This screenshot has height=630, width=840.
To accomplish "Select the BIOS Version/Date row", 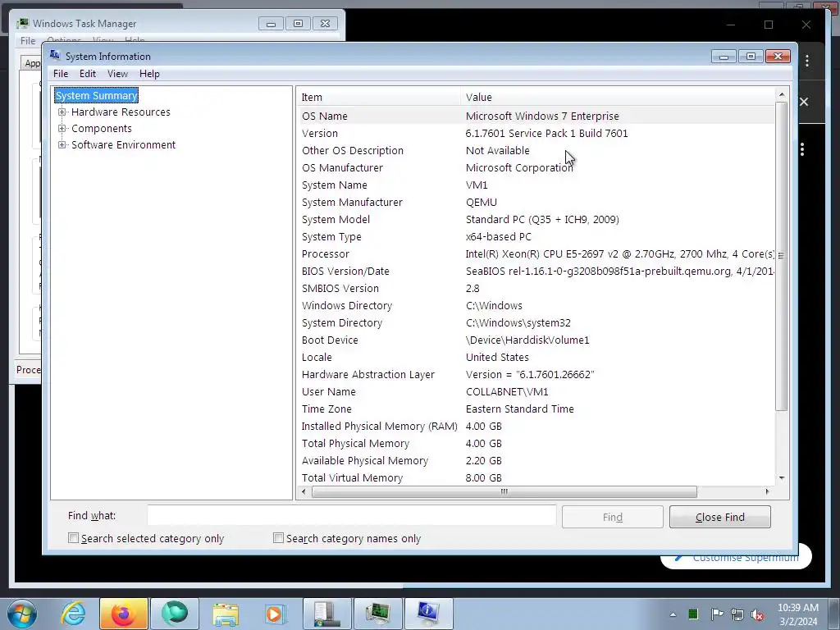I will point(536,271).
